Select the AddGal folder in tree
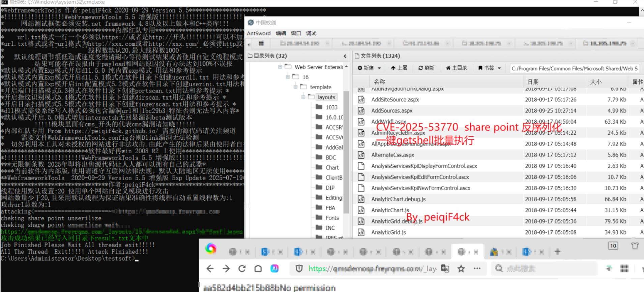Viewport: 644px width, 292px height. pos(334,147)
